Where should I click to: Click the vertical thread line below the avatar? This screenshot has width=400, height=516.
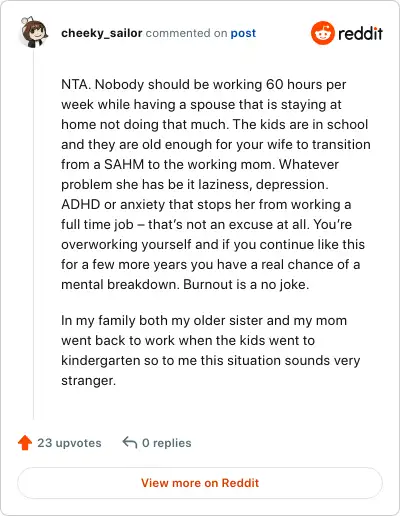tap(33, 235)
